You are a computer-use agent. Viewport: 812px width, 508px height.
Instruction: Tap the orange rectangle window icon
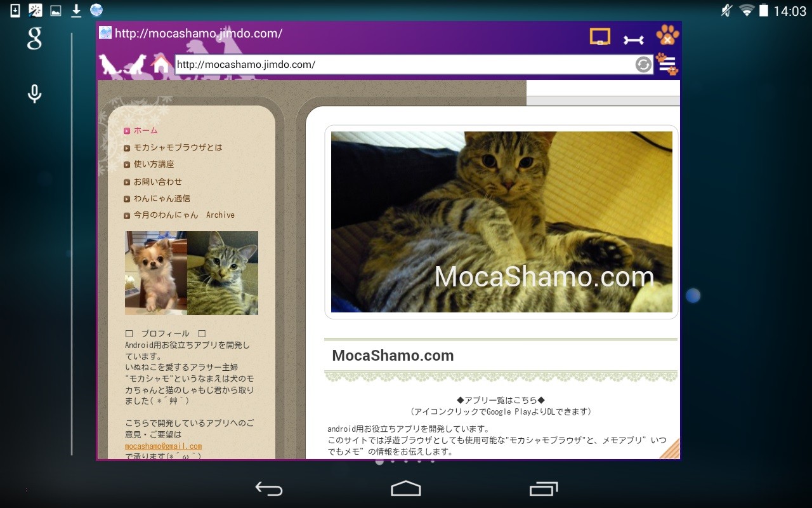599,37
